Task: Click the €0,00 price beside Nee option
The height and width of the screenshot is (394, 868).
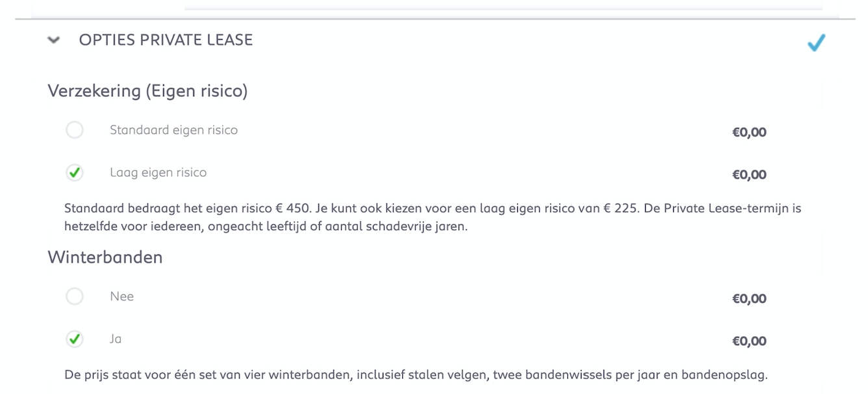Action: [x=749, y=299]
